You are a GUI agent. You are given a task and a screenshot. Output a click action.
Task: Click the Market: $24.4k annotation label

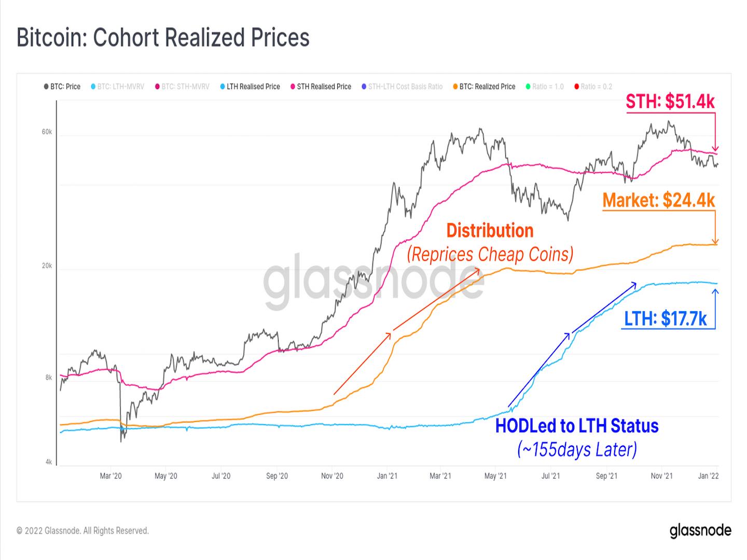[659, 200]
